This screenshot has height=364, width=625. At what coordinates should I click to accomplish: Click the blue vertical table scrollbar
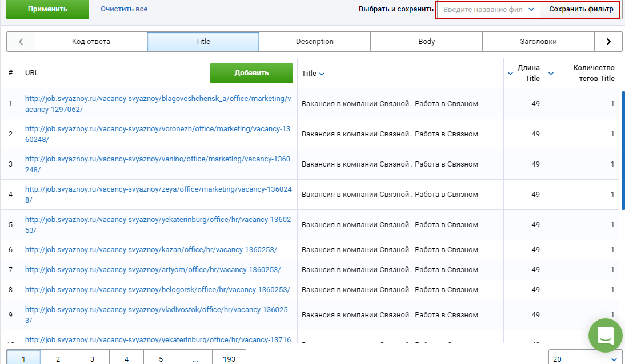[623, 151]
